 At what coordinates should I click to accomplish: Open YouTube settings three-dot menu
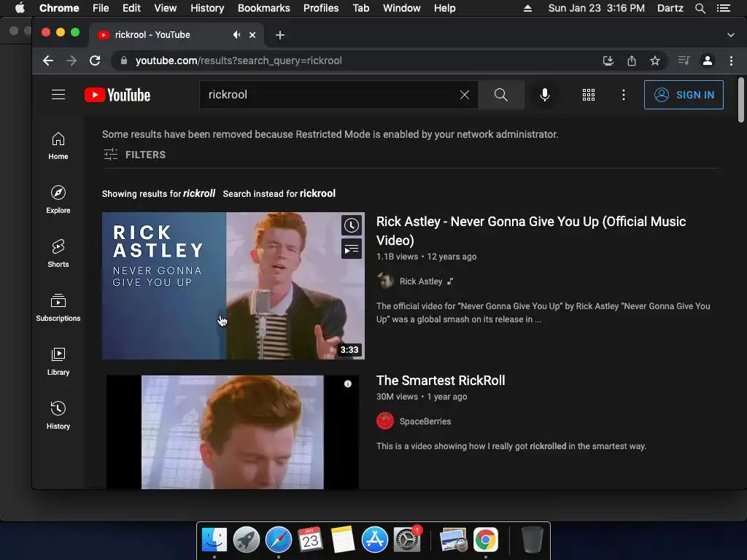tap(623, 95)
